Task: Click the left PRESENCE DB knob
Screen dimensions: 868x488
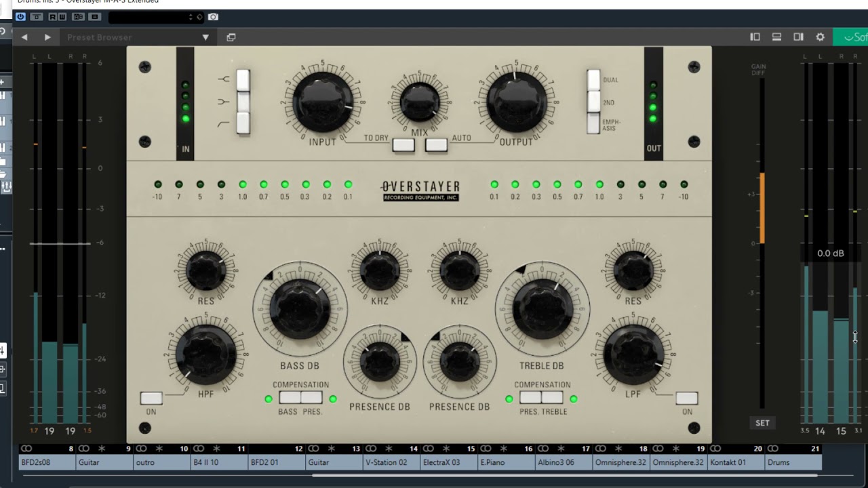Action: [380, 362]
